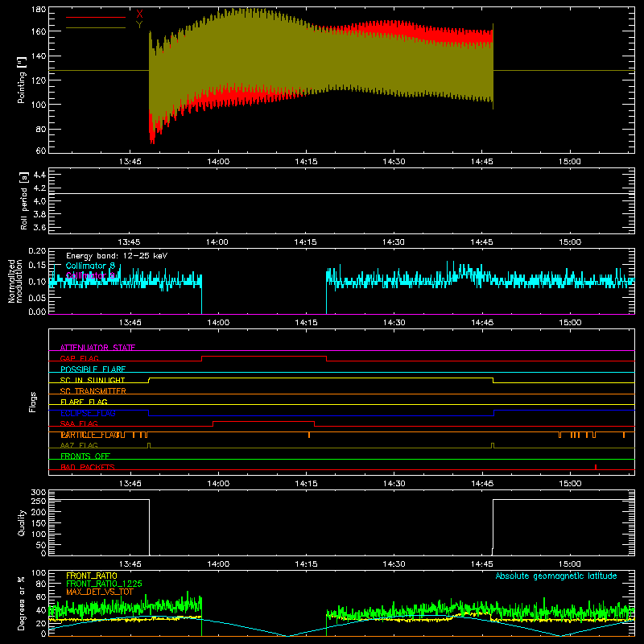The image size is (644, 644).
Task: Click the green FRONT_RATIO_1225 legend entry
Action: pyautogui.click(x=104, y=584)
